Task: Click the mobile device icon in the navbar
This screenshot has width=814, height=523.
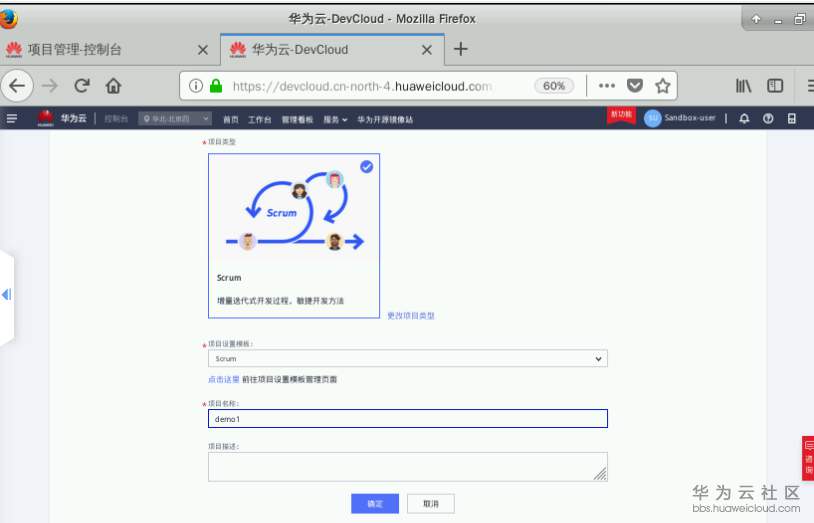Action: (791, 119)
